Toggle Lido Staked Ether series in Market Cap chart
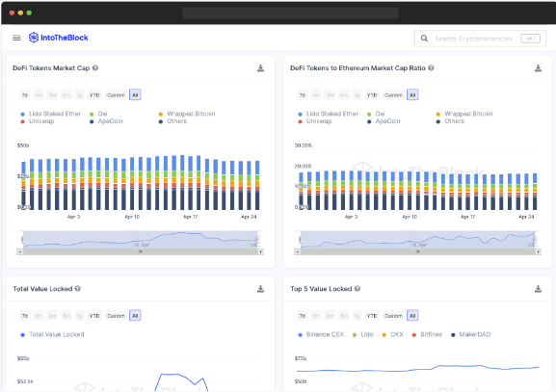The width and height of the screenshot is (556, 392). coord(51,114)
